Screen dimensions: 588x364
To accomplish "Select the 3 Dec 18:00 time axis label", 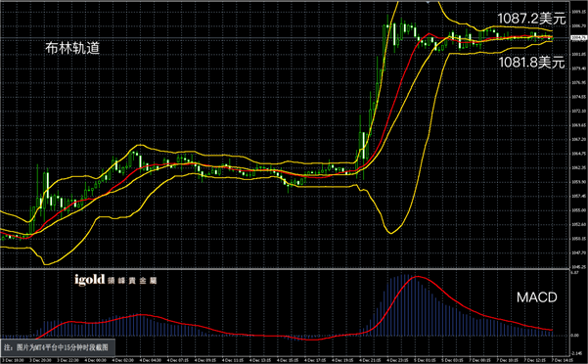I will 14,360.
